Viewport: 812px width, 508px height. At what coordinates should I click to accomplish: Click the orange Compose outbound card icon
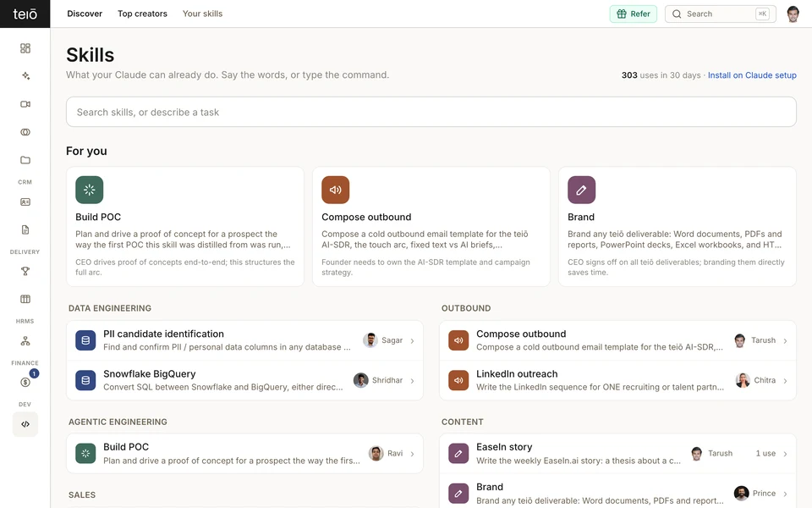coord(335,190)
